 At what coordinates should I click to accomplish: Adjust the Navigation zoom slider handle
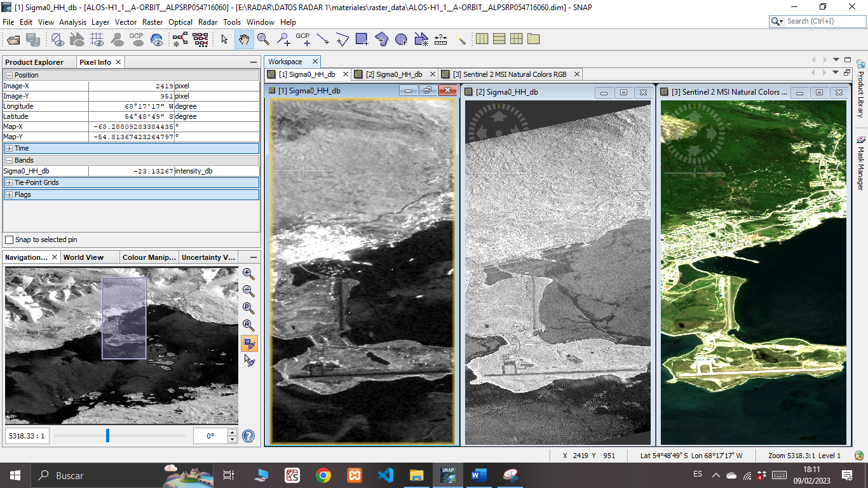pyautogui.click(x=108, y=436)
